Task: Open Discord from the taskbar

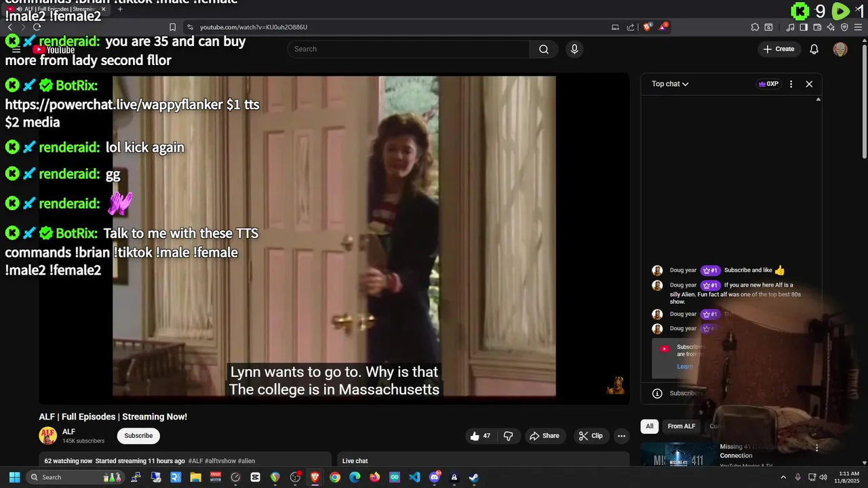Action: [435, 477]
